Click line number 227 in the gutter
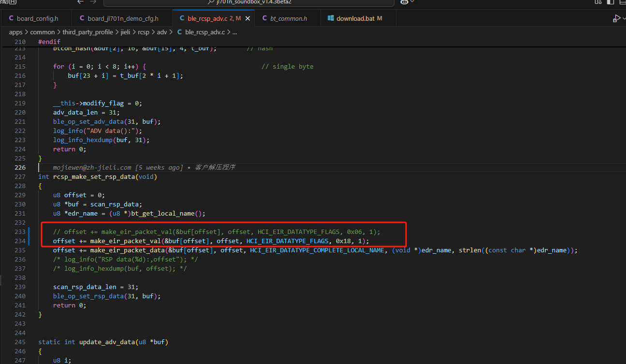Image resolution: width=626 pixels, height=364 pixels. pyautogui.click(x=20, y=176)
